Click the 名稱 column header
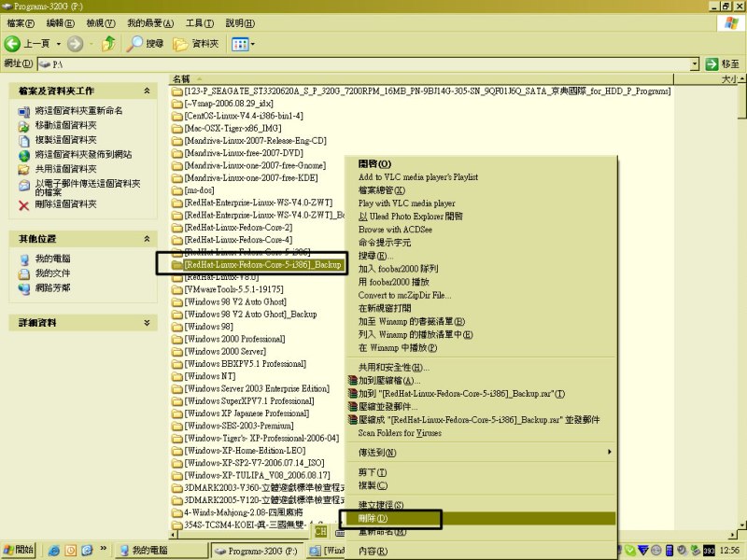This screenshot has width=747, height=560. pos(421,79)
